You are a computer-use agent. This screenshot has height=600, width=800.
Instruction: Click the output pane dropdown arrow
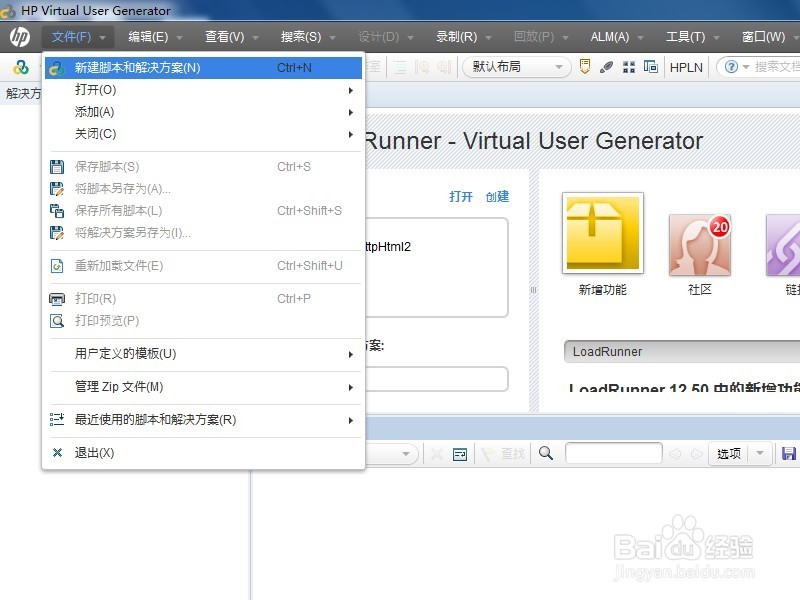pos(406,454)
